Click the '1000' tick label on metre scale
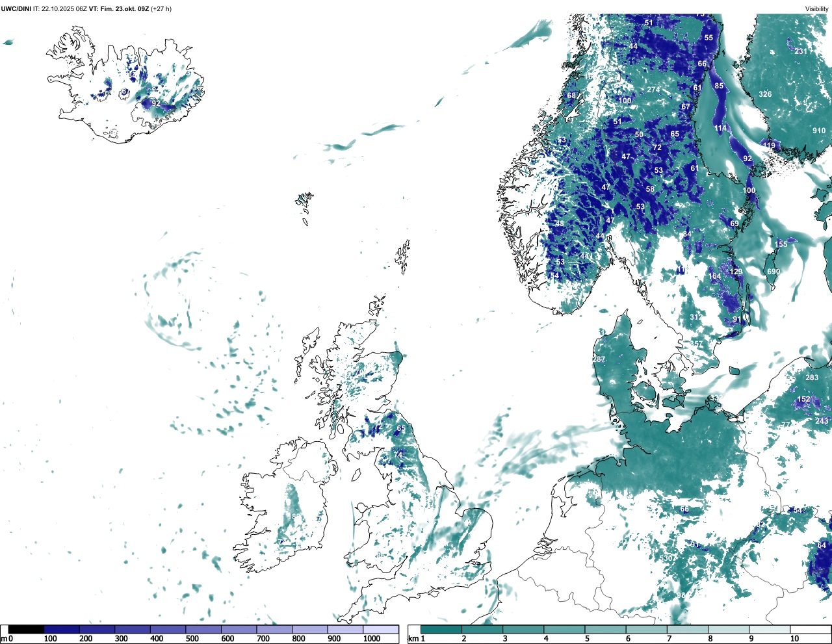 (372, 639)
